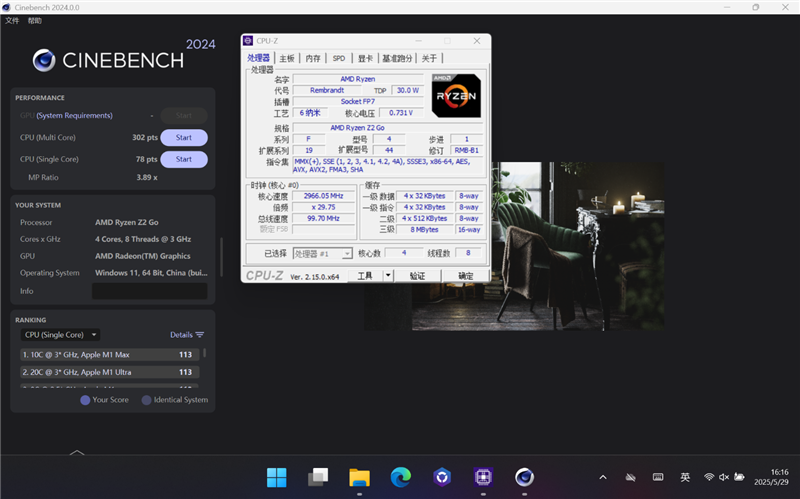Click the 工具 button in CPU-Z

click(x=365, y=276)
